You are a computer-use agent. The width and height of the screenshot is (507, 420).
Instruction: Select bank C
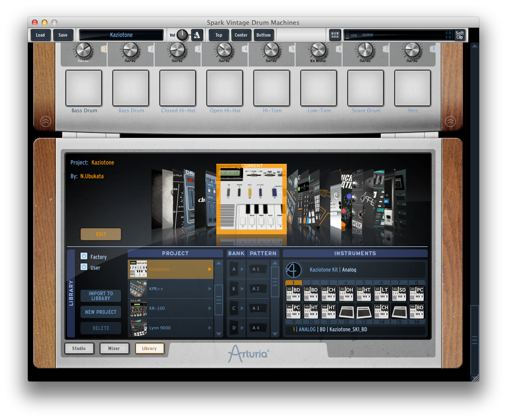pos(234,308)
